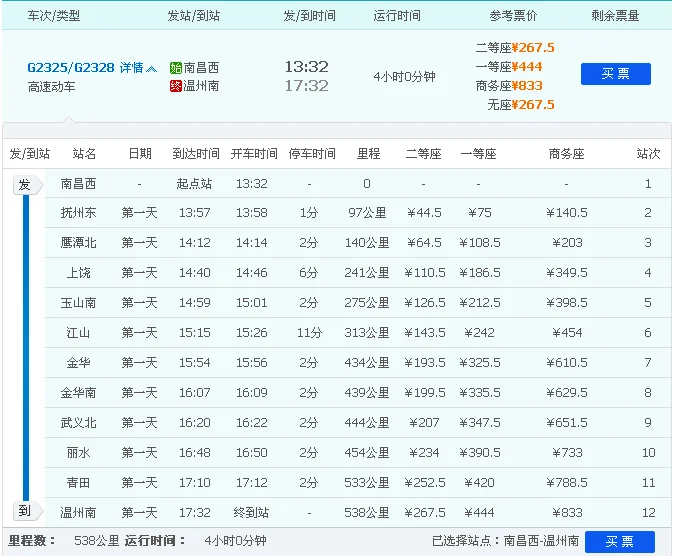
Task: Click the 高速动车 train type label
Action: pos(52,87)
